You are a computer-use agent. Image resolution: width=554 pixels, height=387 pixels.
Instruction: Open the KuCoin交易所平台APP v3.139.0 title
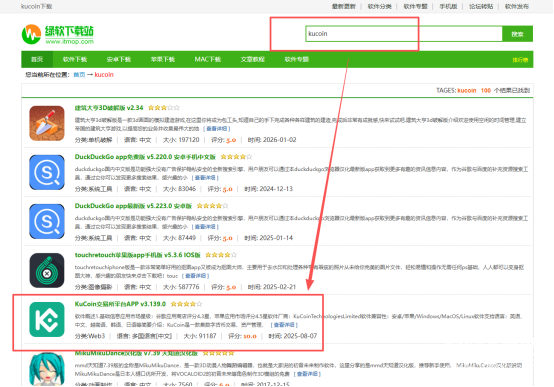tap(120, 304)
